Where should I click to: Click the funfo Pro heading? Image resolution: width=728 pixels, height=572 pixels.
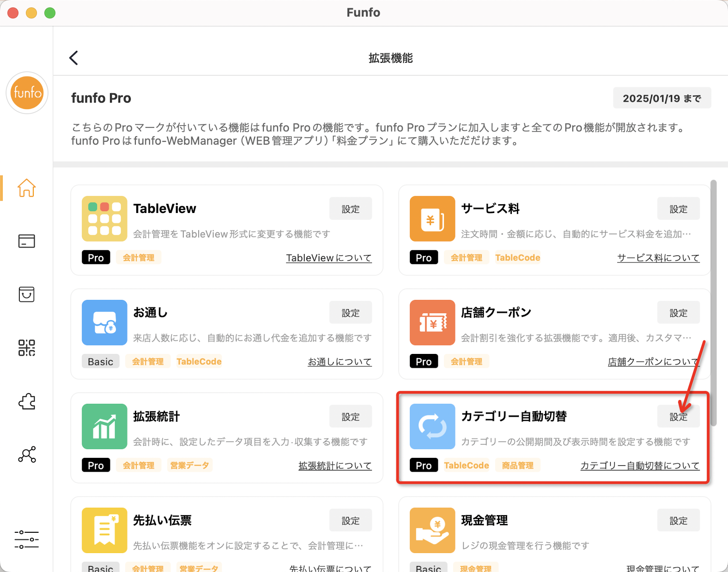pos(101,98)
